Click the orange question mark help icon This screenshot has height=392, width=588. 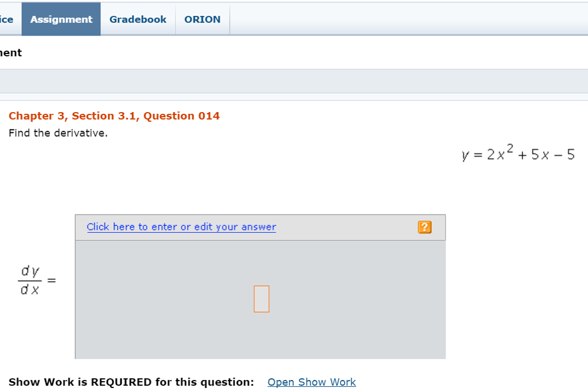[424, 227]
